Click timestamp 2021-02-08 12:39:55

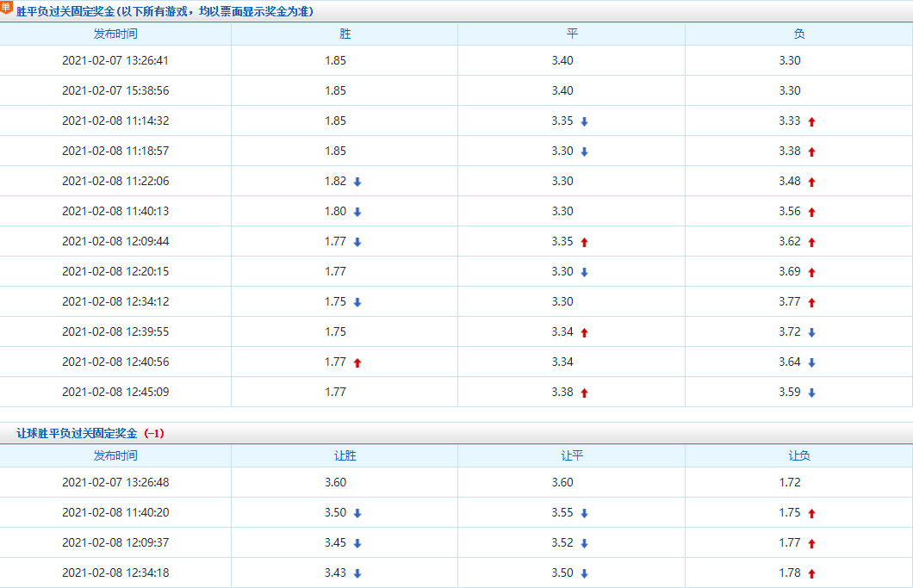tap(115, 331)
